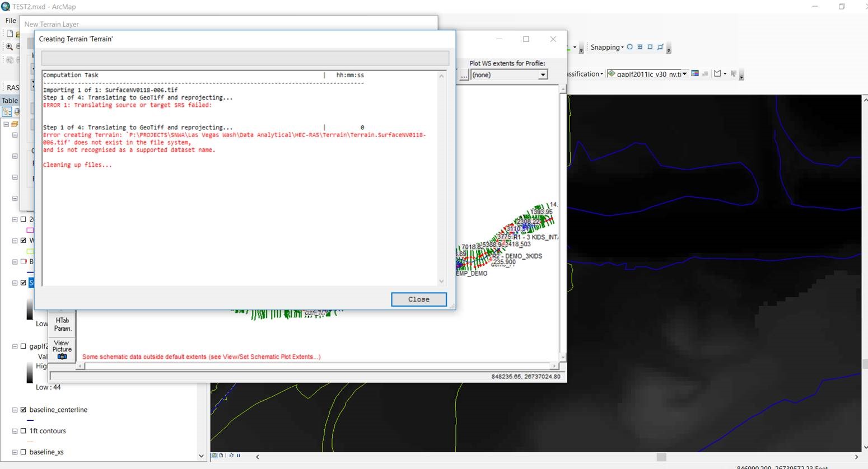
Task: Toggle end snapping grid icon
Action: point(640,47)
